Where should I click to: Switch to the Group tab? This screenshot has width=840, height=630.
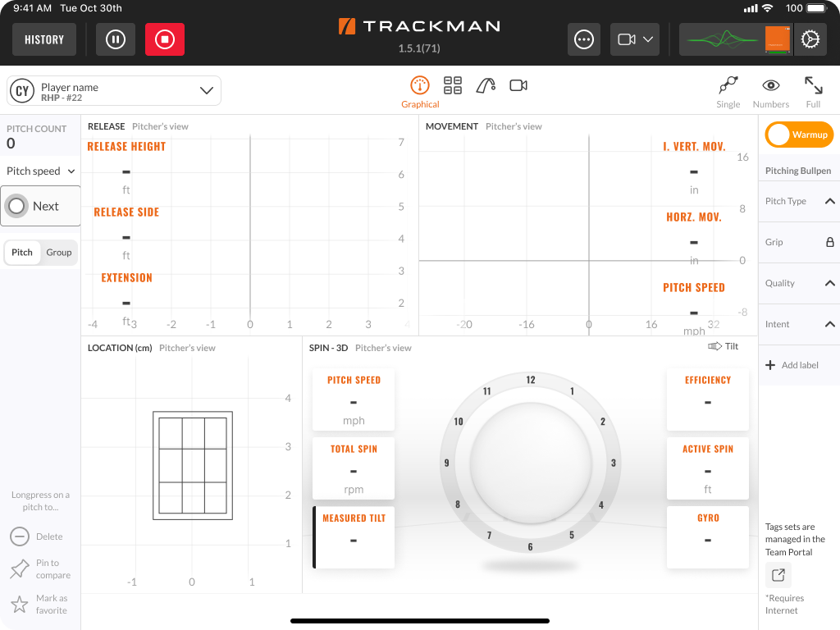click(59, 253)
